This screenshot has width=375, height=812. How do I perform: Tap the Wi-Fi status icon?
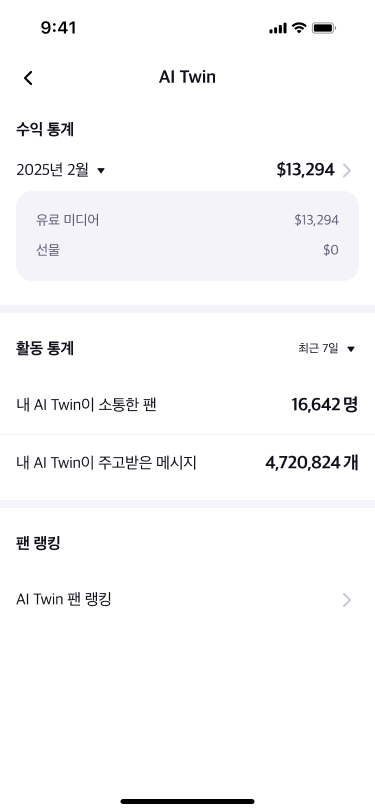(299, 28)
